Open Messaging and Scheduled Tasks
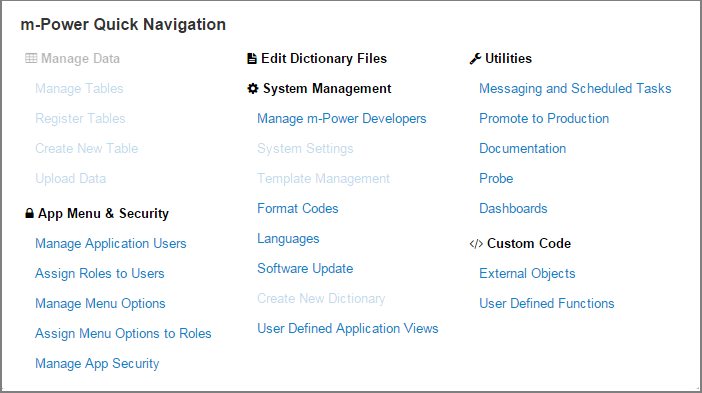 pyautogui.click(x=575, y=89)
